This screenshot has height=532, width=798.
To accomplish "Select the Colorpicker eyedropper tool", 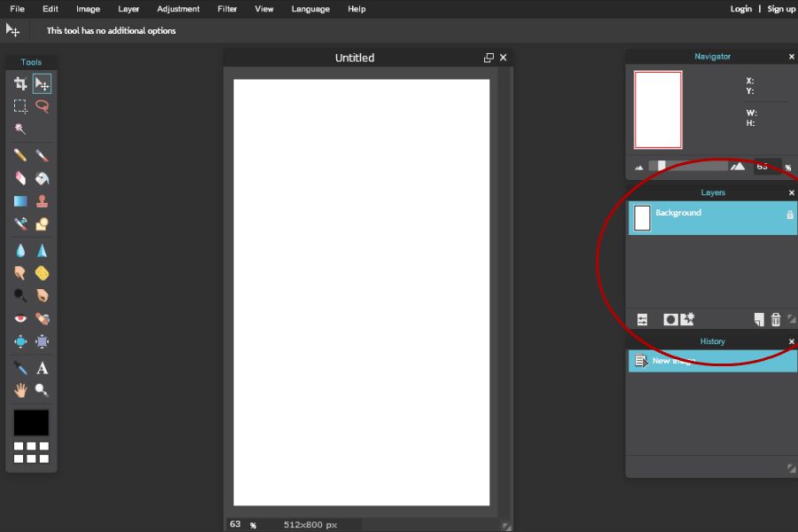I will tap(20, 368).
